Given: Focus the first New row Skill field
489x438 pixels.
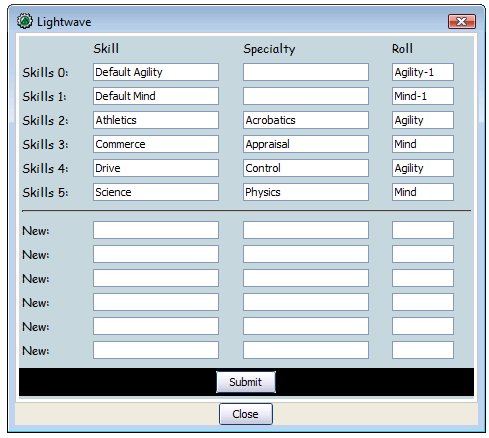Looking at the screenshot, I should click(x=156, y=230).
